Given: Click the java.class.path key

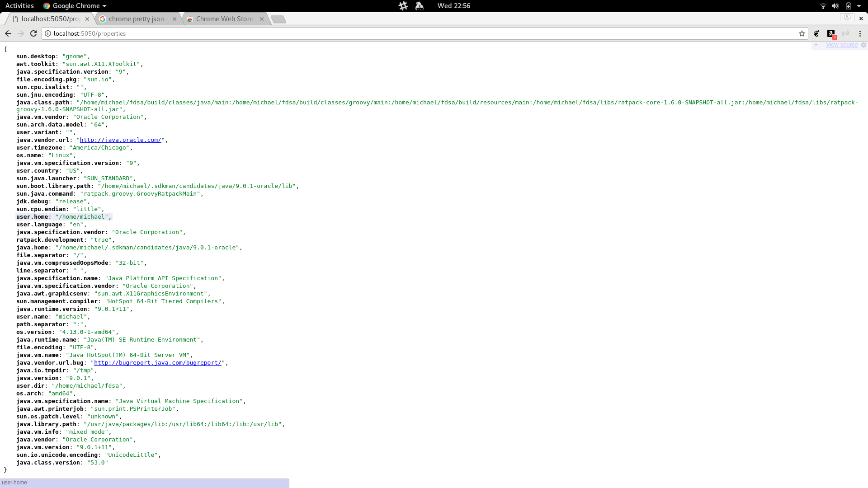Looking at the screenshot, I should [x=43, y=103].
